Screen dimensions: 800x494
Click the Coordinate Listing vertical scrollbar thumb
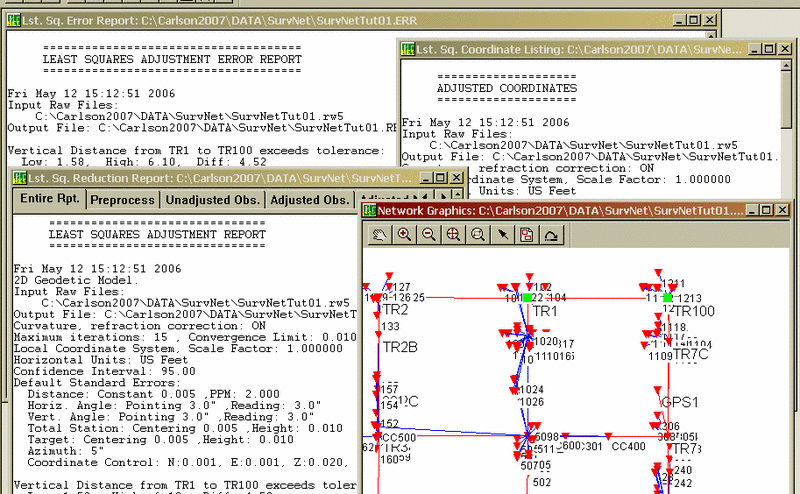[786, 101]
